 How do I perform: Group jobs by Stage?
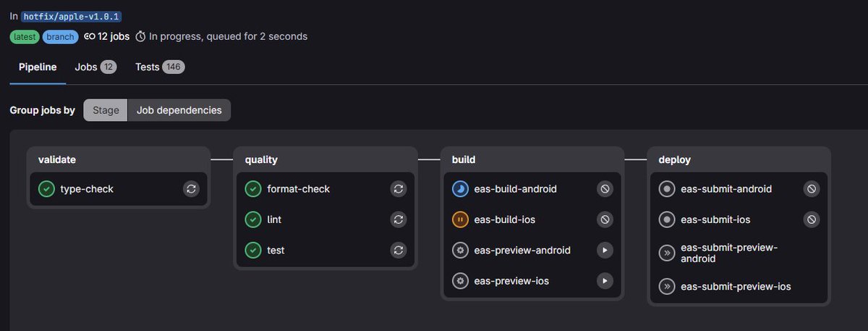point(106,110)
